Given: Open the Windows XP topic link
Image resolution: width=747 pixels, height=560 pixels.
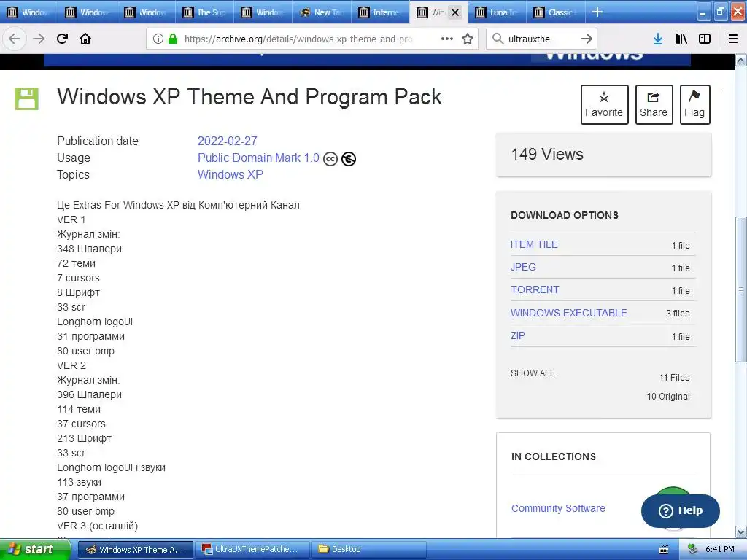Looking at the screenshot, I should coord(230,174).
